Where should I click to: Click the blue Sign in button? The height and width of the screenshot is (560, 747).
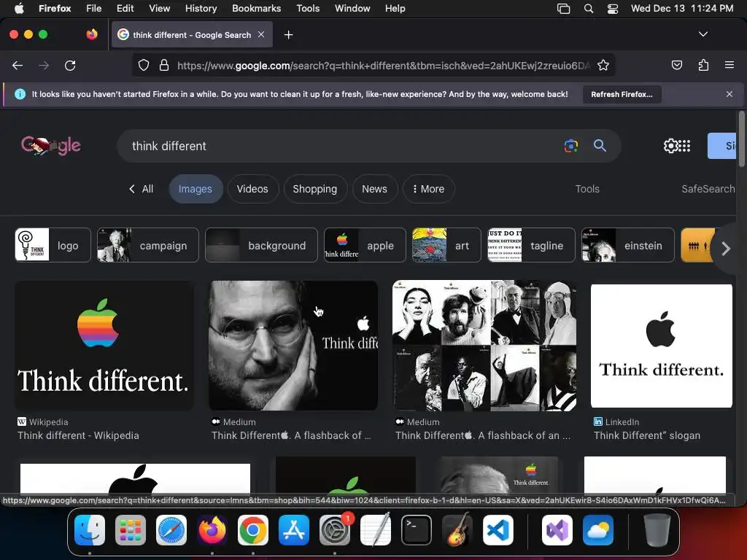(x=722, y=146)
